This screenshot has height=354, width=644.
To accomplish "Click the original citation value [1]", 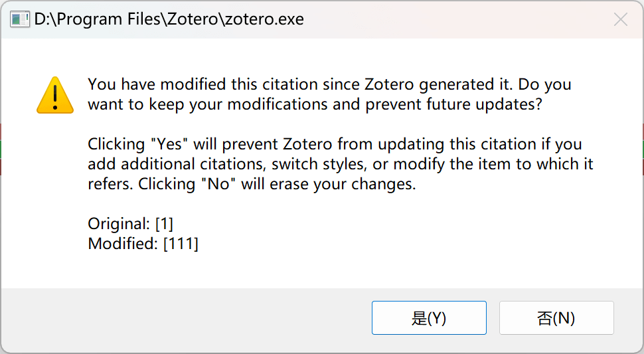I will click(163, 224).
